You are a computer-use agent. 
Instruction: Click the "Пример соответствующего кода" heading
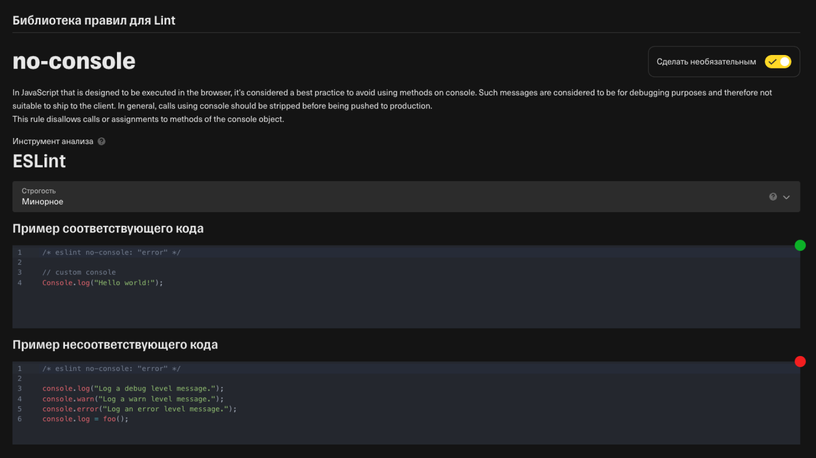point(108,228)
